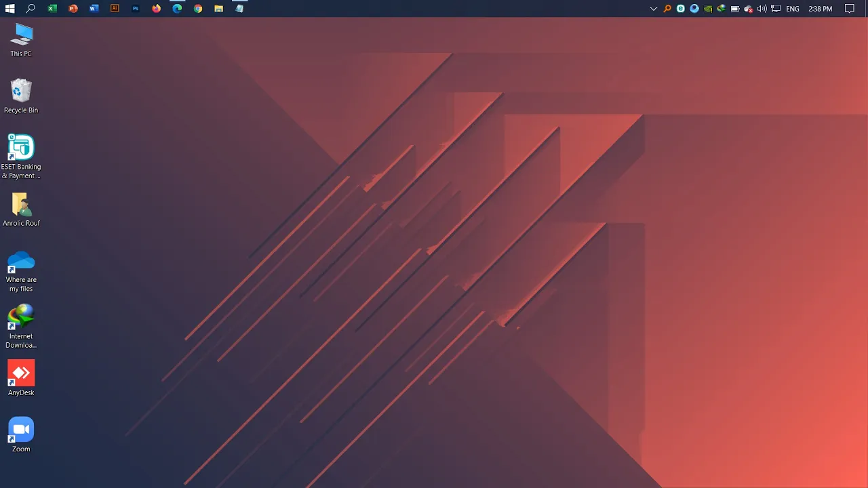This screenshot has width=868, height=488.
Task: Select the AnyDesk desktop shortcut
Action: [21, 378]
